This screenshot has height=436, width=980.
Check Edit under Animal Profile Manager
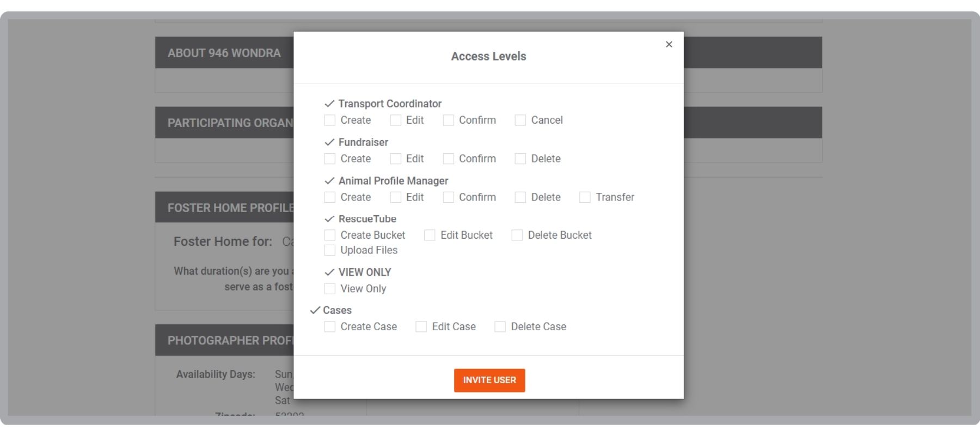tap(396, 197)
